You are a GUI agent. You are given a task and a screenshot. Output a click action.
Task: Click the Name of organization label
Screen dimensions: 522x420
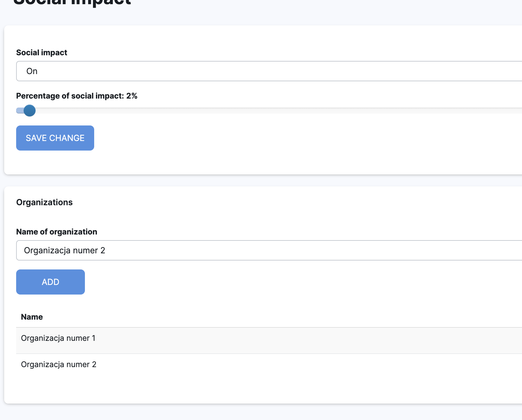57,232
